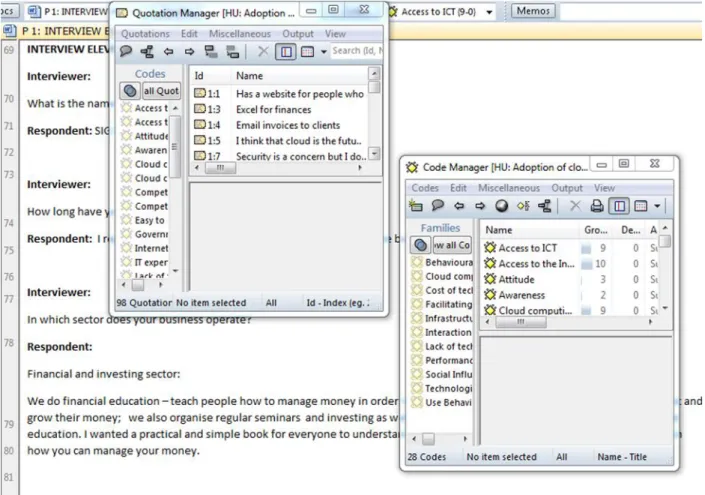Select 'Cloud computi...' code row in Code Manager
This screenshot has height=495, width=705.
click(x=571, y=310)
